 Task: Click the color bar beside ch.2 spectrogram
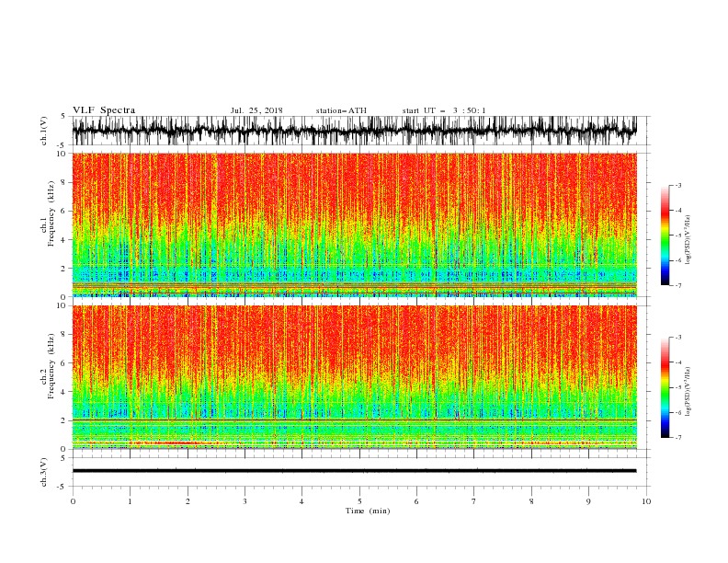pyautogui.click(x=665, y=387)
